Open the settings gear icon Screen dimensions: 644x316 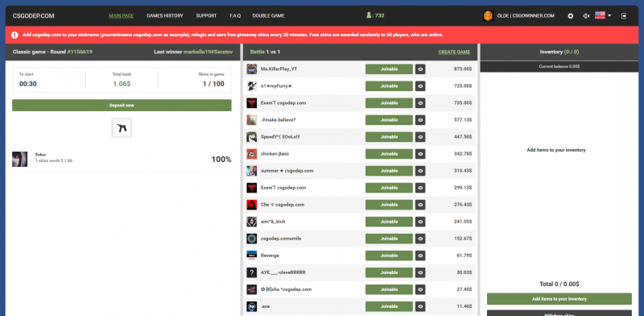coord(570,16)
